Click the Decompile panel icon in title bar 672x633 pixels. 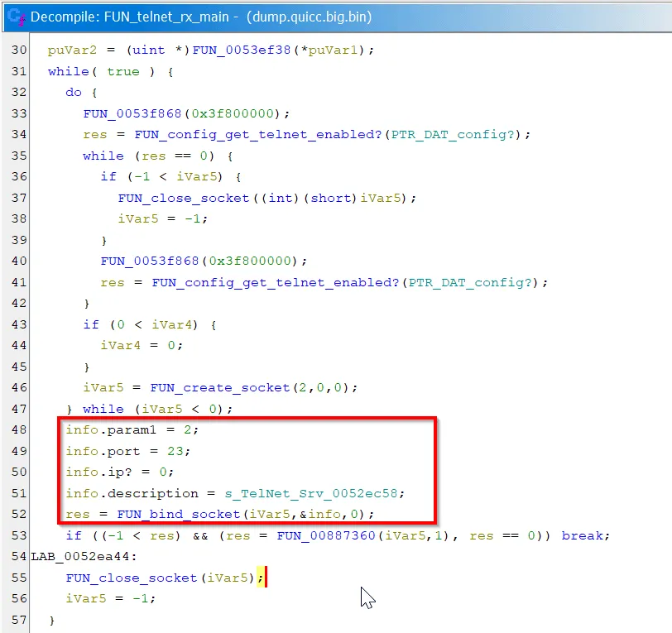pos(14,16)
